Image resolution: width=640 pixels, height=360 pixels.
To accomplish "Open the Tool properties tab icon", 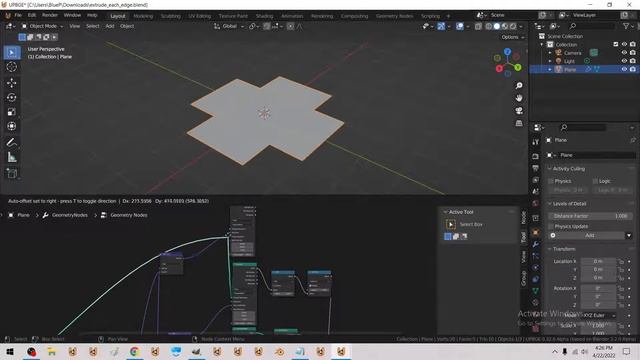I will tap(536, 142).
